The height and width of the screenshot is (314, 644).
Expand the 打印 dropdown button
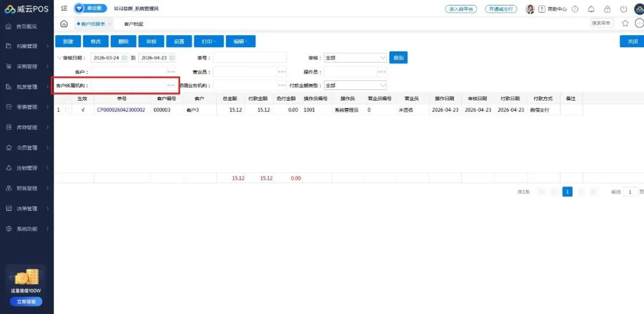tap(209, 42)
